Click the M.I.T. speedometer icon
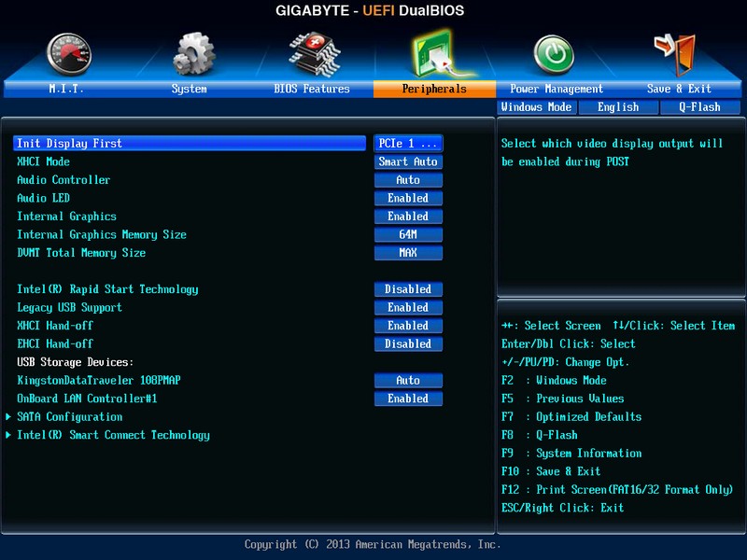 click(x=69, y=54)
